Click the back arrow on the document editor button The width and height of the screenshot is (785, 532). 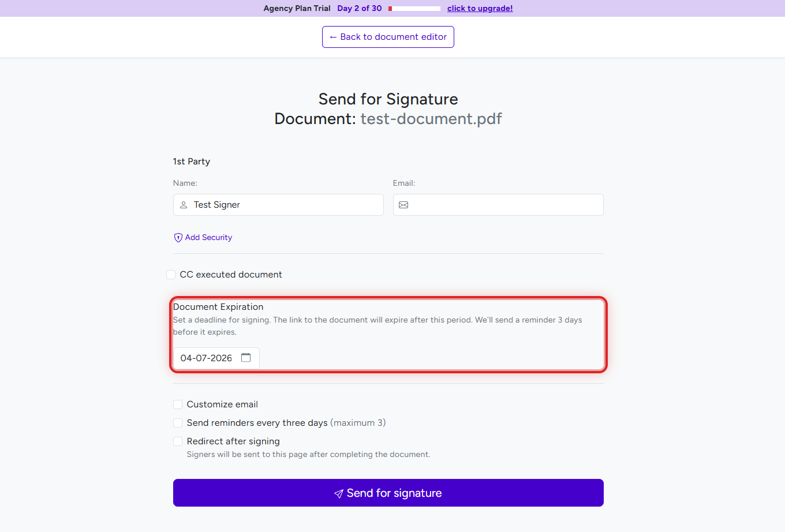coord(334,36)
